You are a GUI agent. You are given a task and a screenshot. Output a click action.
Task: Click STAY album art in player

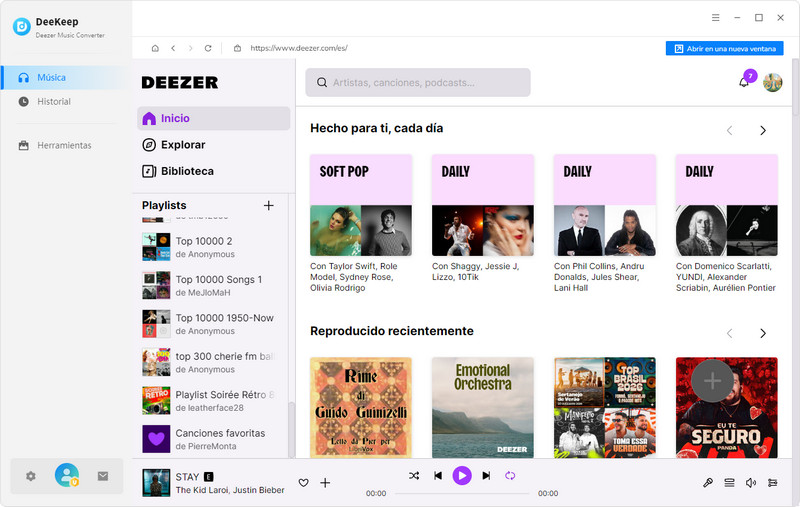click(x=156, y=483)
